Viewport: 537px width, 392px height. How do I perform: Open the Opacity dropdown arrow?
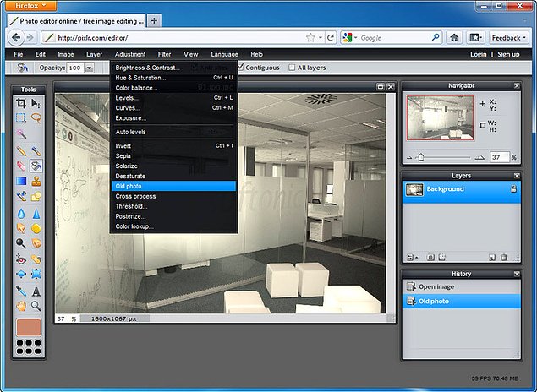pos(89,68)
